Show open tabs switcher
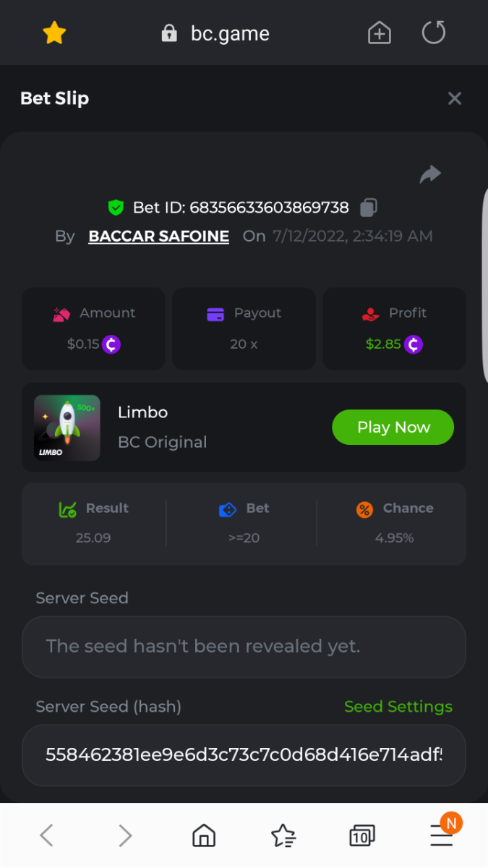 pos(361,836)
